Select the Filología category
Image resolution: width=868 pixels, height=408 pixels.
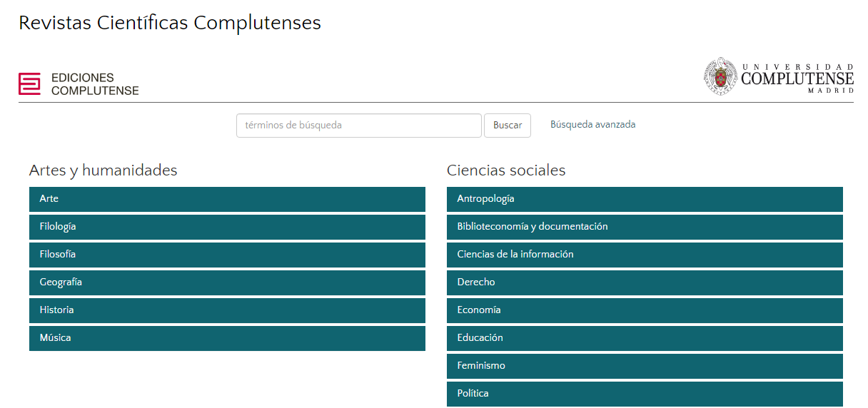[227, 227]
